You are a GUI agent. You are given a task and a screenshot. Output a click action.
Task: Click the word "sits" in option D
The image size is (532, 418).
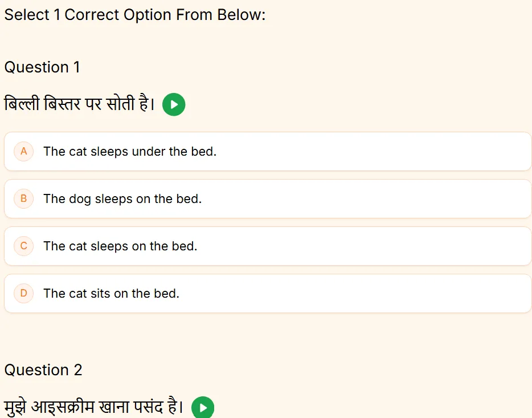[100, 294]
